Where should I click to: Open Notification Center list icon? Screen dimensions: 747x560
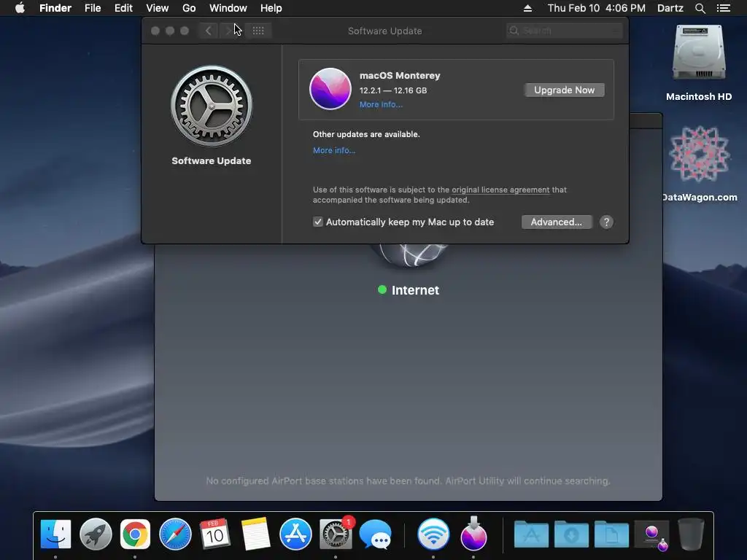click(x=723, y=8)
